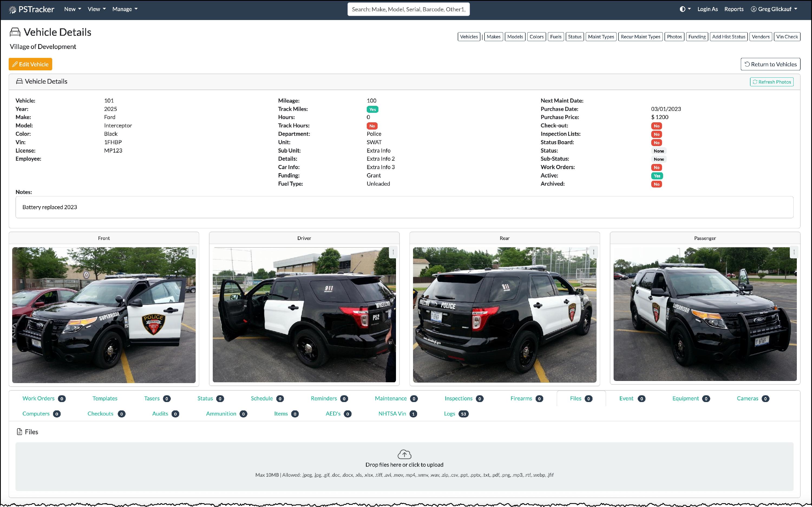This screenshot has height=507, width=812.
Task: Open the Front vehicle photo thumbnail
Action: click(x=104, y=315)
